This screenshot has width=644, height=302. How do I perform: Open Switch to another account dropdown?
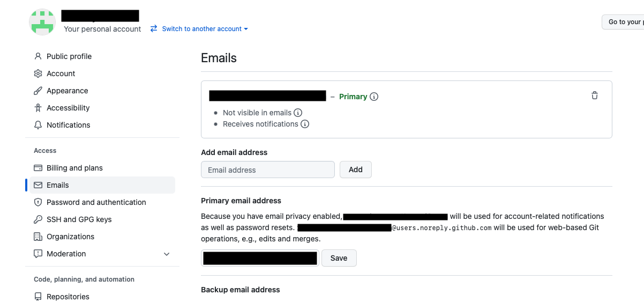(x=199, y=29)
